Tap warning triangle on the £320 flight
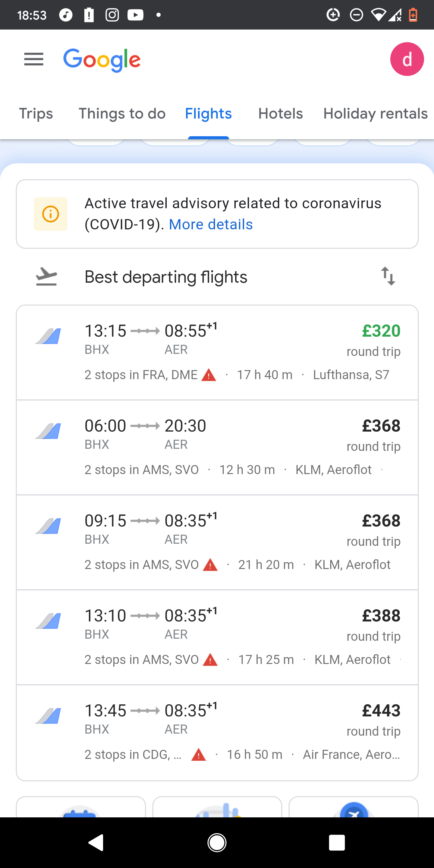This screenshot has width=434, height=868. point(209,375)
